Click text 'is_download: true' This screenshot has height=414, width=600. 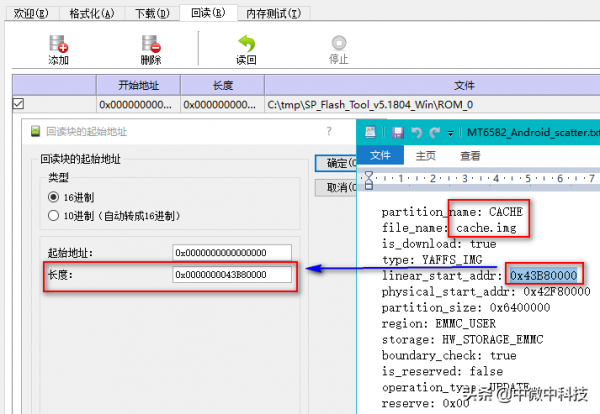click(x=439, y=243)
